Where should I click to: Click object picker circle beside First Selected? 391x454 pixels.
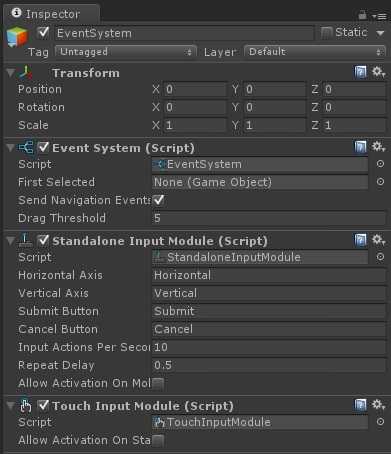380,182
